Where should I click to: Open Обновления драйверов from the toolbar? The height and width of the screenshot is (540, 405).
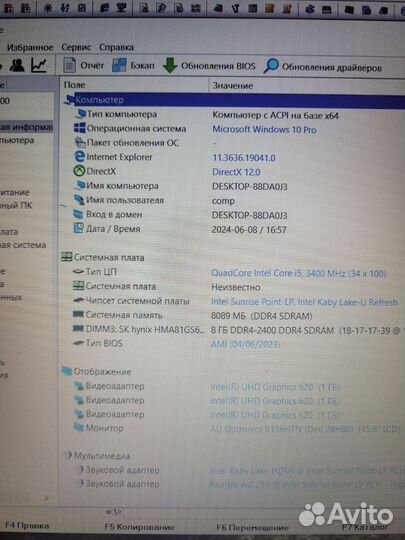323,67
